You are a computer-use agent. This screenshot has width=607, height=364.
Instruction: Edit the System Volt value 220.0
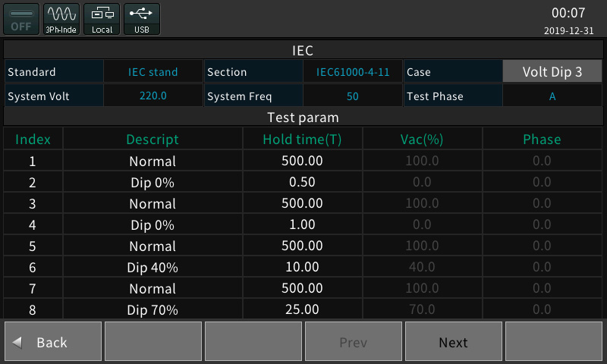click(x=153, y=96)
